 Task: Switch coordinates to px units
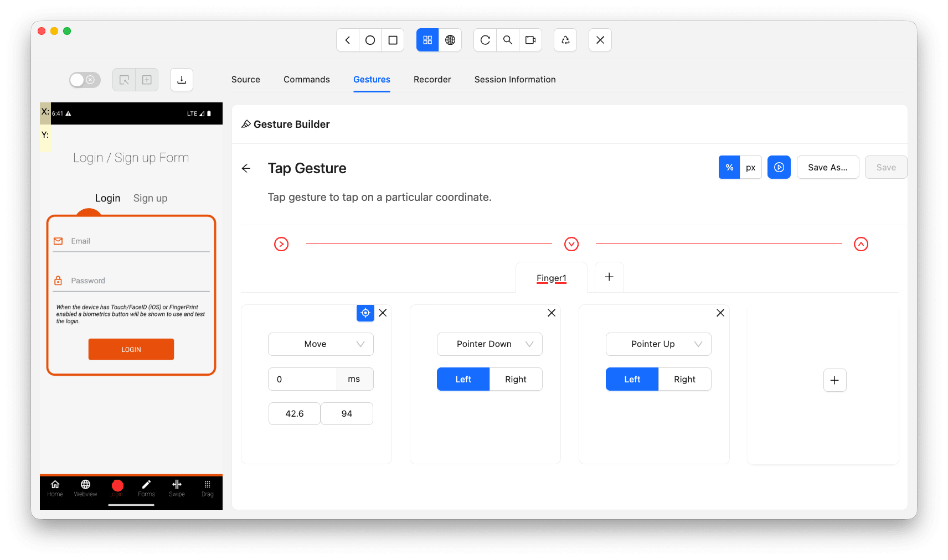pyautogui.click(x=751, y=167)
